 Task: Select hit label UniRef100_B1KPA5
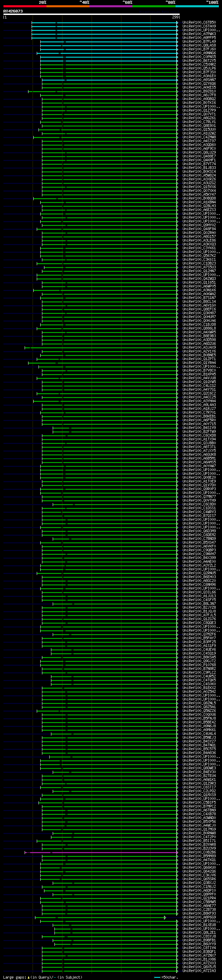pyautogui.click(x=199, y=374)
